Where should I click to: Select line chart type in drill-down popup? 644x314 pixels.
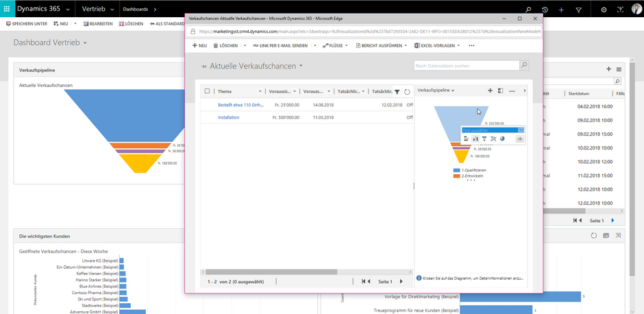click(x=493, y=138)
